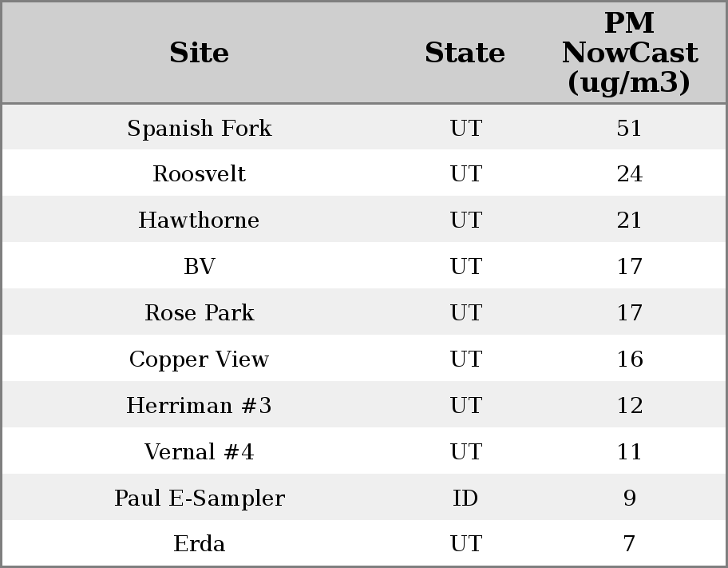Select the Spanish Fork site cell
The height and width of the screenshot is (568, 728).
point(199,129)
